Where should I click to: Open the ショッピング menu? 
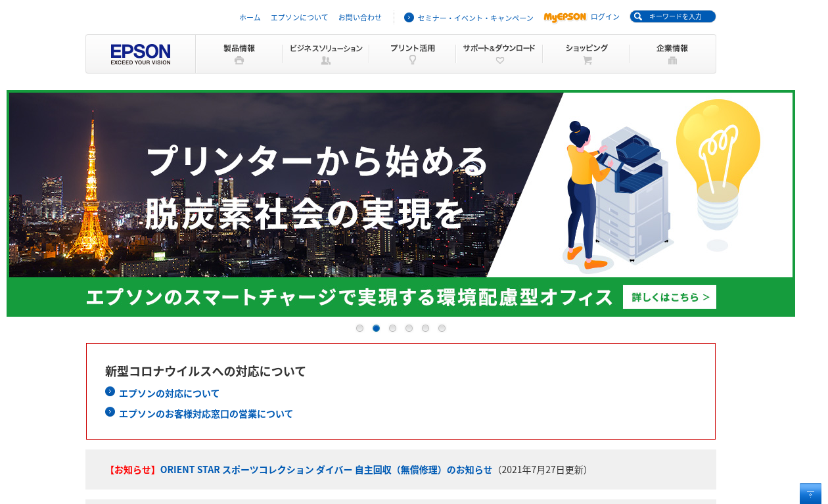(x=586, y=54)
